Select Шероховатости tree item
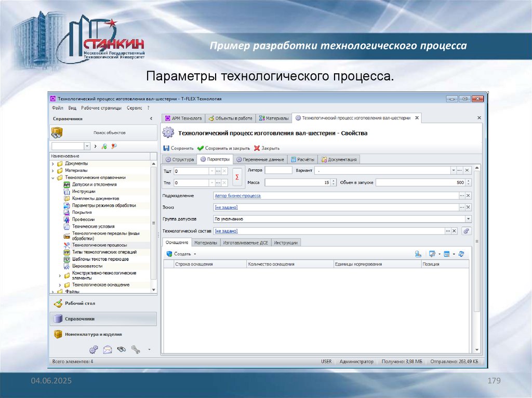The image size is (532, 398). (87, 266)
